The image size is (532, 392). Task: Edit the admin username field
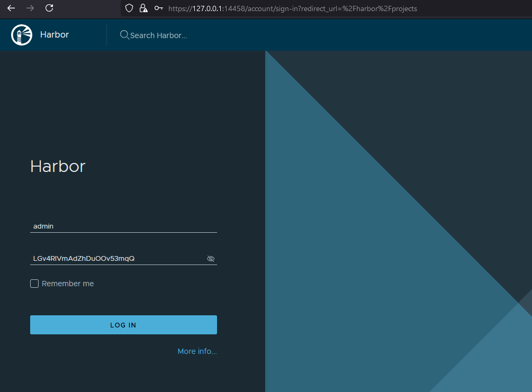123,226
